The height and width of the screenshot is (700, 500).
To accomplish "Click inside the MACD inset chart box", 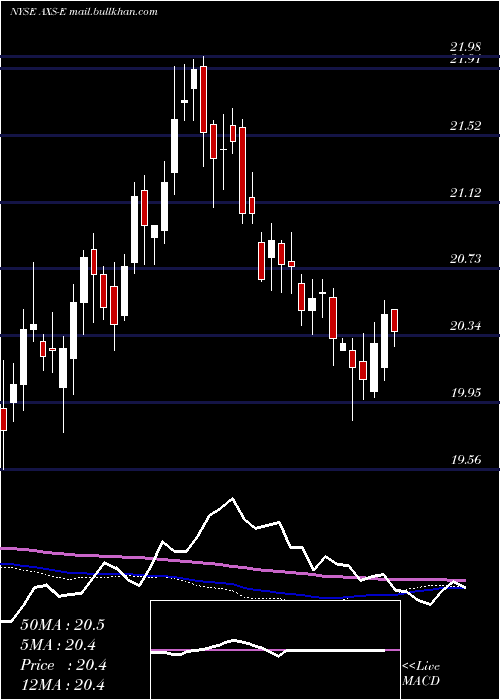I will (x=275, y=650).
